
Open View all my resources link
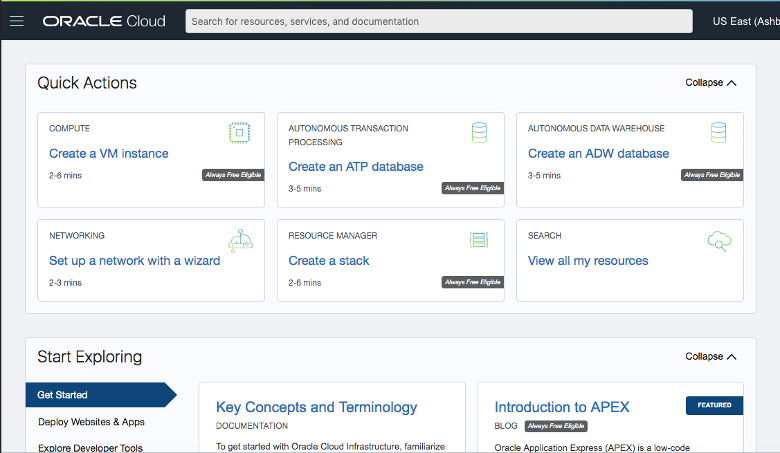(x=588, y=261)
